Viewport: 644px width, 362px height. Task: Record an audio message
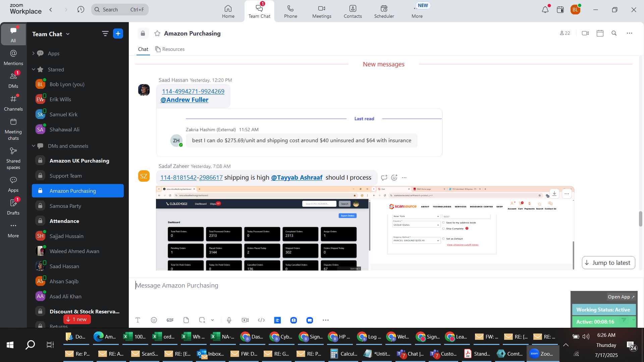pos(229,320)
